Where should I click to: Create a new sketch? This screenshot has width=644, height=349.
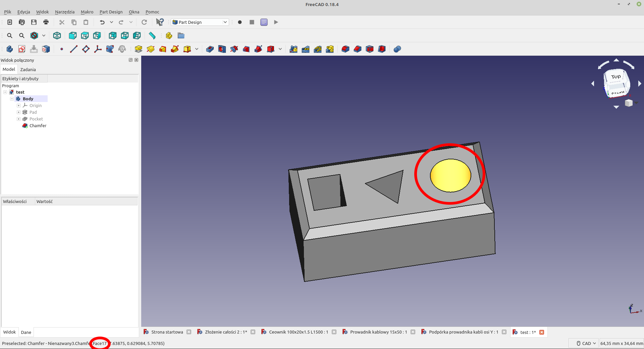point(22,49)
